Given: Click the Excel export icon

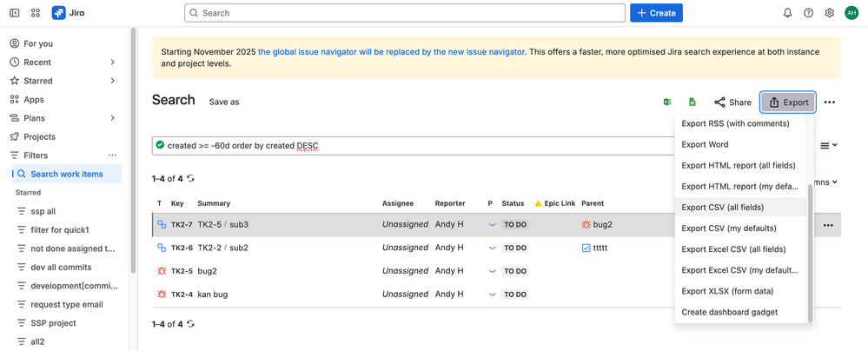Looking at the screenshot, I should pyautogui.click(x=667, y=102).
